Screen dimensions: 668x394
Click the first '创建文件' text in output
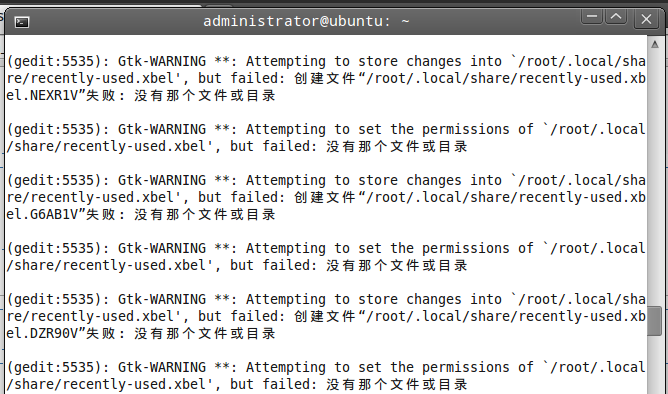[325, 78]
